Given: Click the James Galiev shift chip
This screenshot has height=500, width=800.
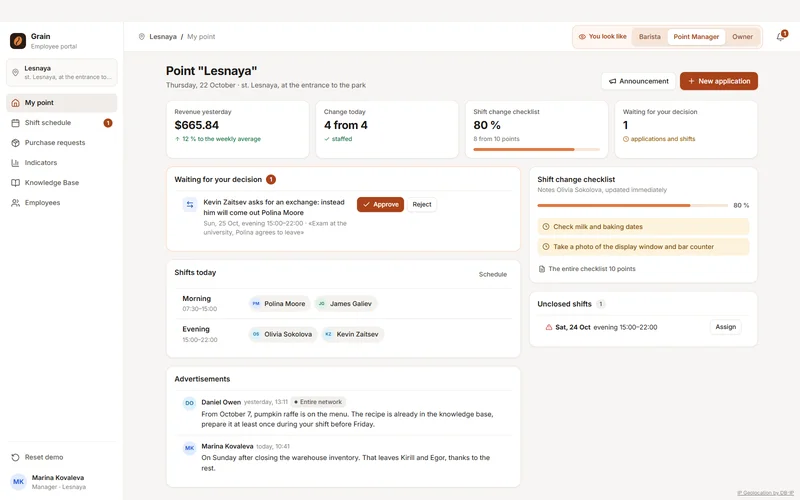Looking at the screenshot, I should 345,304.
